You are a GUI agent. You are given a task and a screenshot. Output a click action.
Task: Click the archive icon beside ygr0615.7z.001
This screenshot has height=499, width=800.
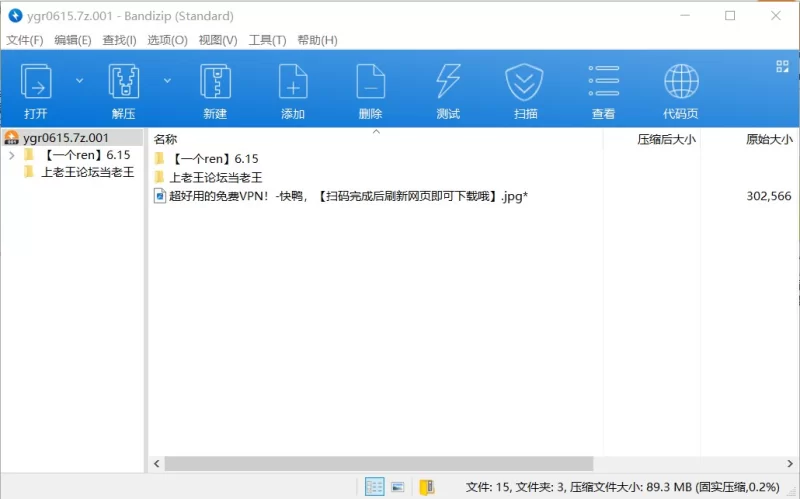pos(11,138)
